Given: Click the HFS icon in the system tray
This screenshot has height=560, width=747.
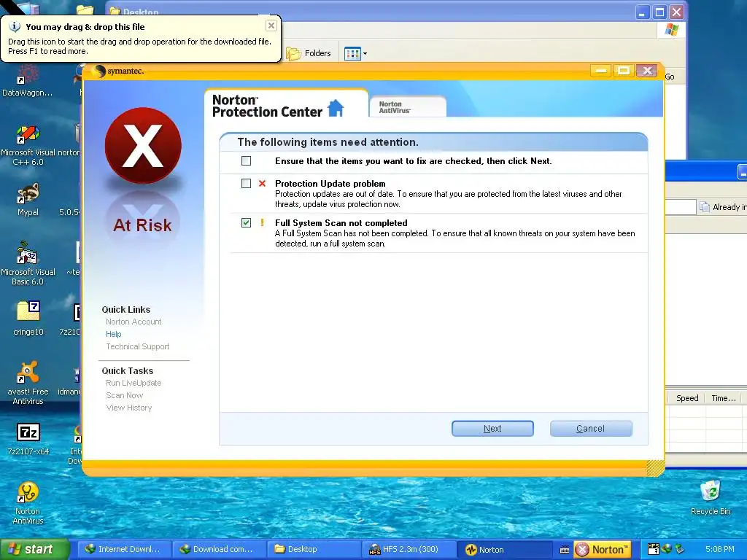Looking at the screenshot, I should click(x=653, y=549).
